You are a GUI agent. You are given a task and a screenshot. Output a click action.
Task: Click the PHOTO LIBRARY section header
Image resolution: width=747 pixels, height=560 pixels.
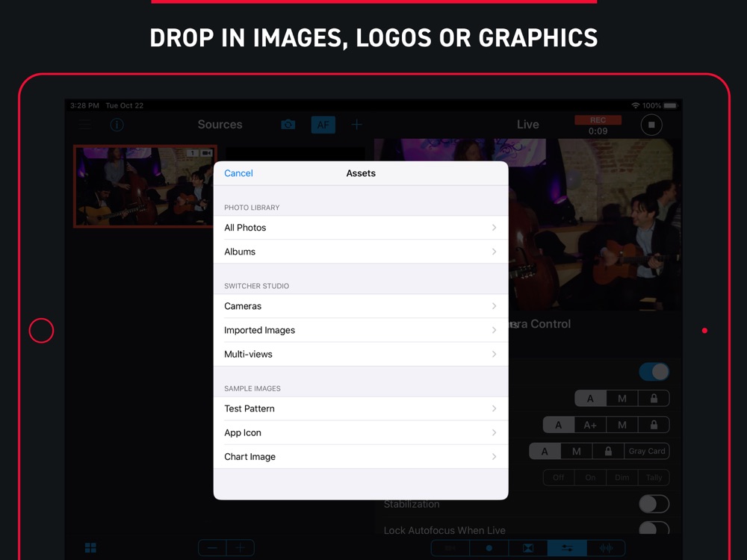coord(252,208)
